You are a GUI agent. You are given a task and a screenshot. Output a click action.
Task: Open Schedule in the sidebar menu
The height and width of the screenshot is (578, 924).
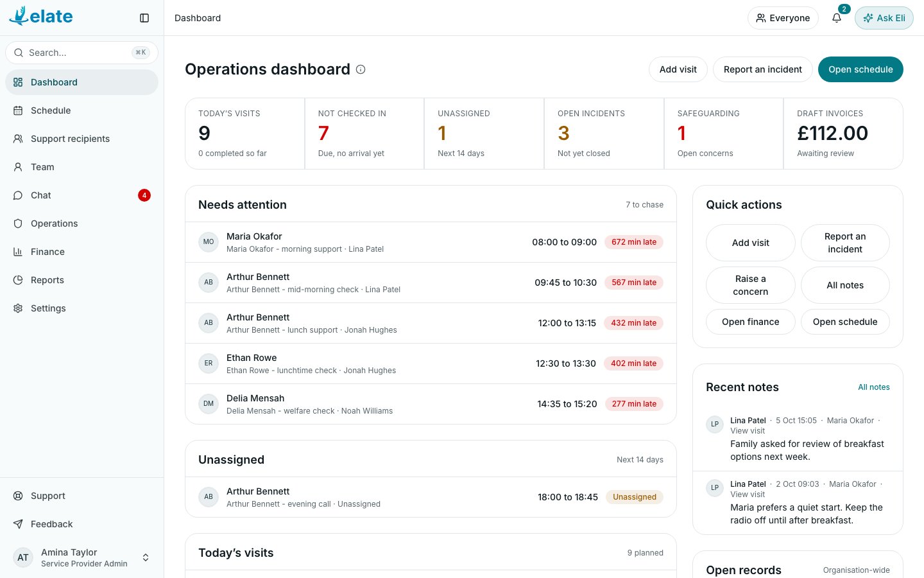point(81,110)
